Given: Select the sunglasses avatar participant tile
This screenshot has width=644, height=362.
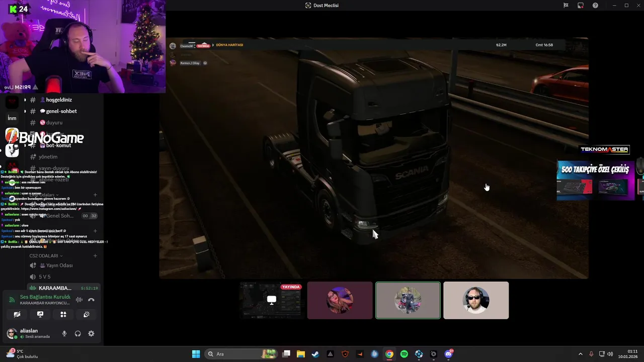Looking at the screenshot, I should point(476,300).
